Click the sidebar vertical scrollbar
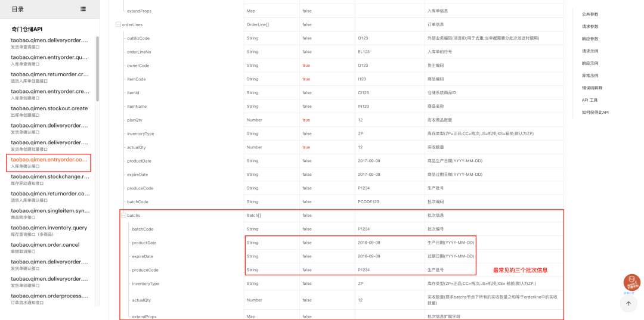The image size is (644, 320). pyautogui.click(x=97, y=69)
